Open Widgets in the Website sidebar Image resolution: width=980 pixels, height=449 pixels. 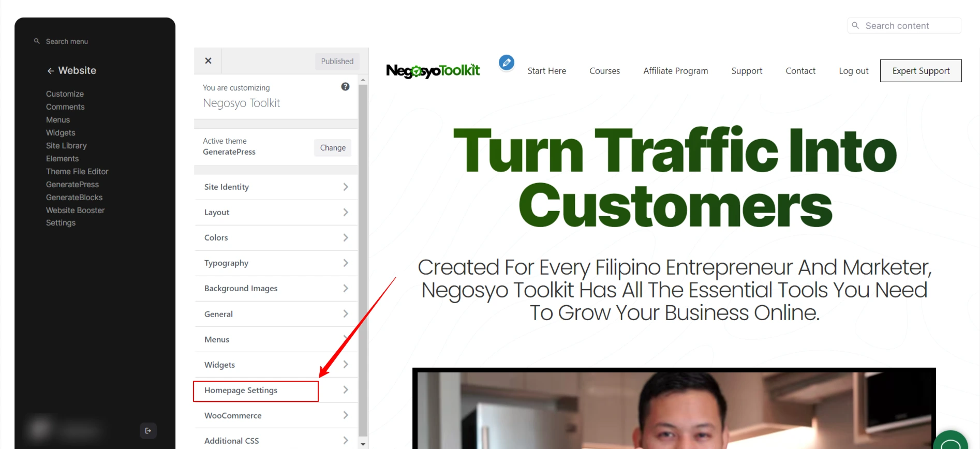pos(61,132)
